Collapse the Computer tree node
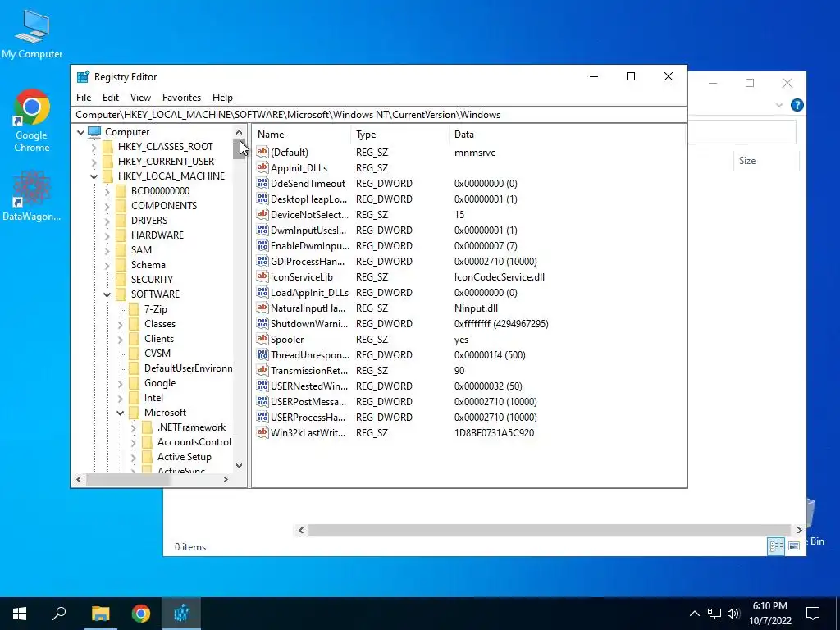This screenshot has width=840, height=630. pos(80,132)
